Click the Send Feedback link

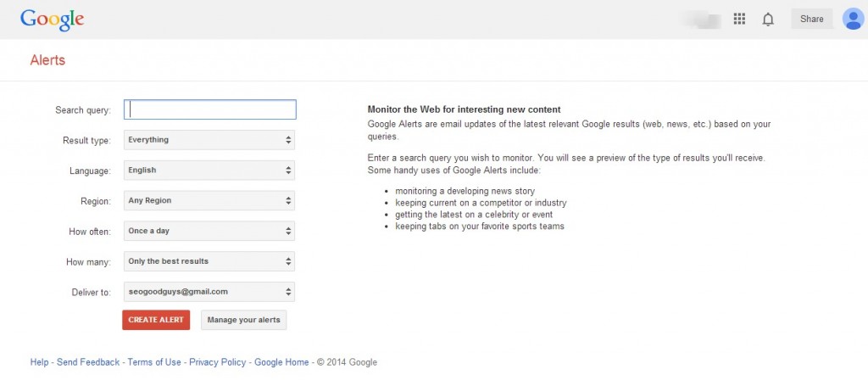click(x=88, y=362)
